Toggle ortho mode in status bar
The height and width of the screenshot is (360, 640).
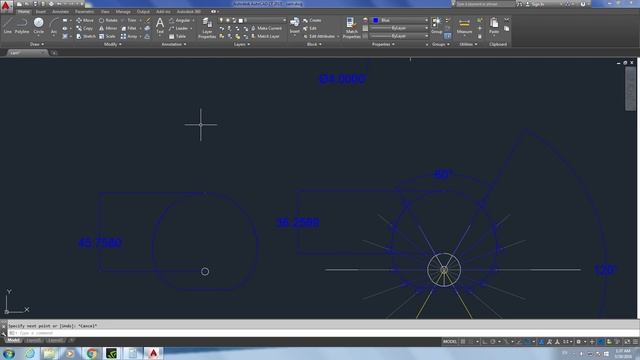point(484,342)
